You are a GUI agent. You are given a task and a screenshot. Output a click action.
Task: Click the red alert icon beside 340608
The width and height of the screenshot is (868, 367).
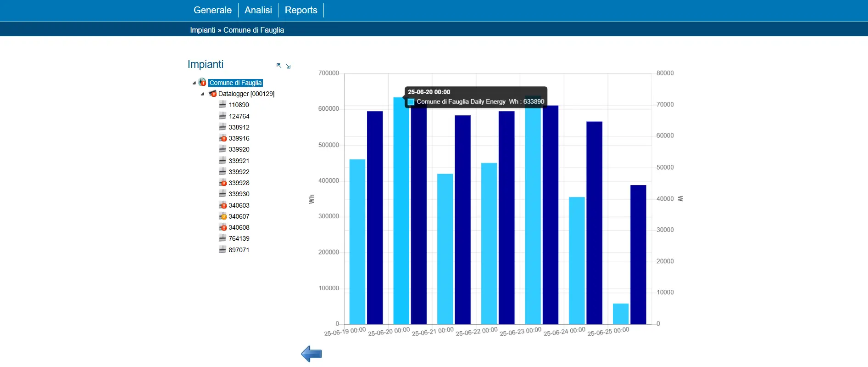coord(223,227)
